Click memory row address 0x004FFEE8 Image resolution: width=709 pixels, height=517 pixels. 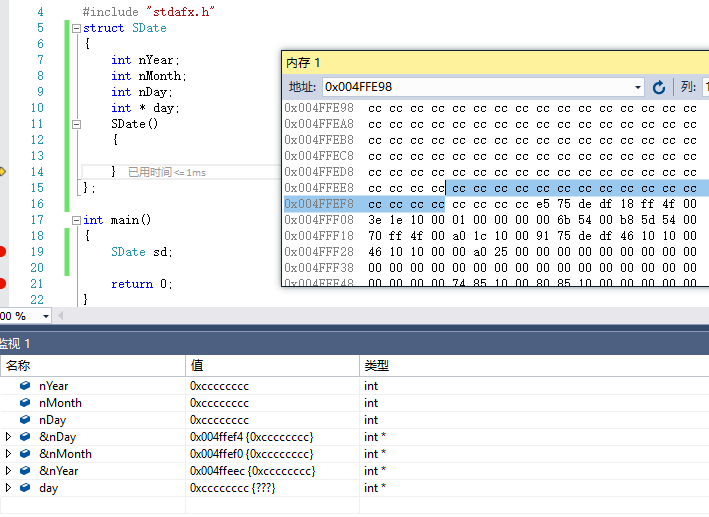pos(319,188)
